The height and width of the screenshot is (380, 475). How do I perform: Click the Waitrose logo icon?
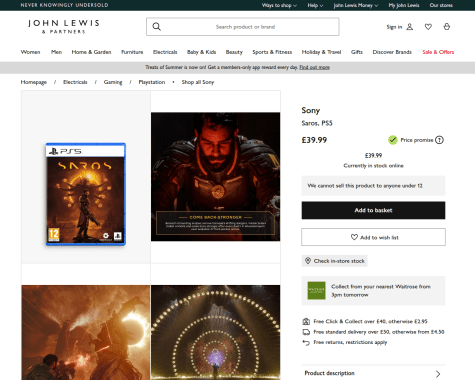click(316, 290)
